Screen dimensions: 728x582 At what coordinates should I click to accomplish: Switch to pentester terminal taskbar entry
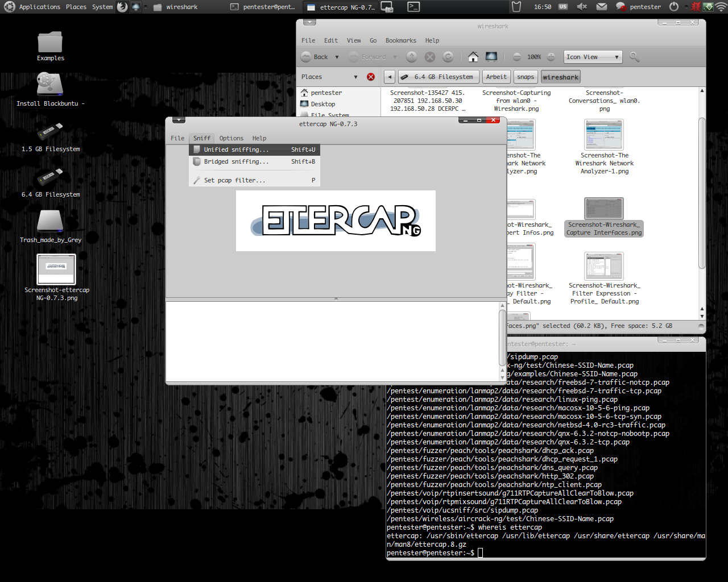click(263, 7)
